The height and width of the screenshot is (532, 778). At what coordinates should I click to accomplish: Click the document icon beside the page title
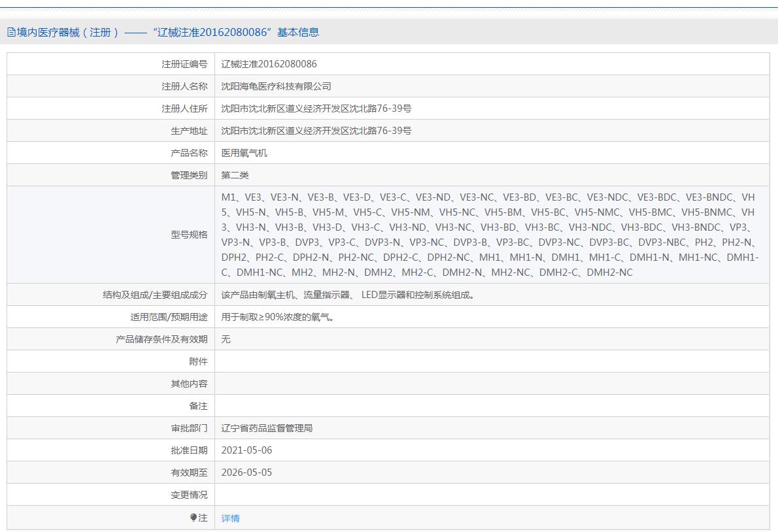[x=11, y=32]
